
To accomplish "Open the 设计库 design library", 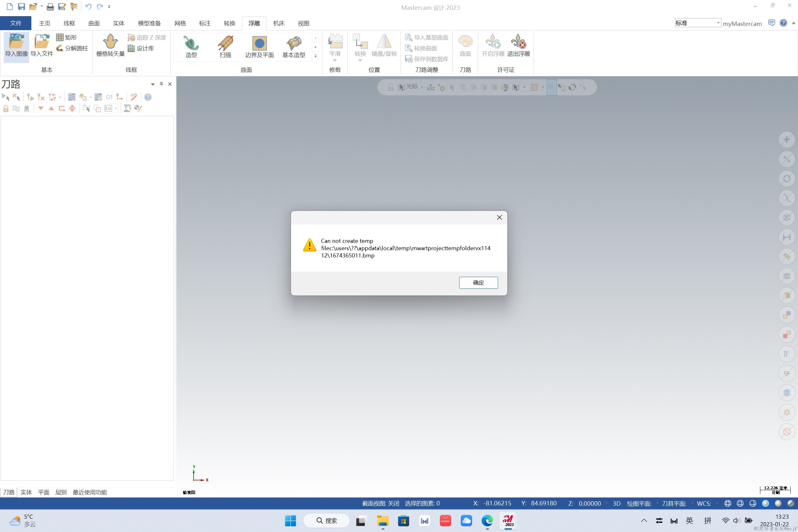I will (141, 48).
